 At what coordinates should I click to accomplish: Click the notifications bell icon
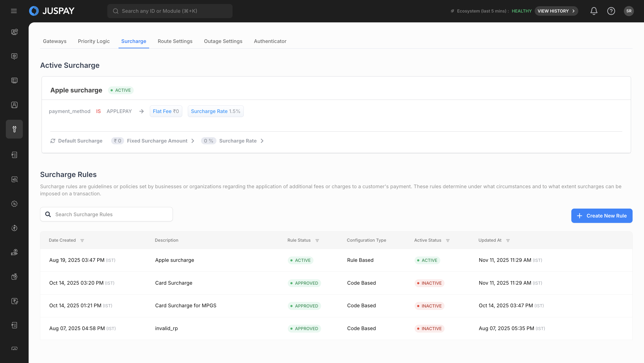[594, 11]
